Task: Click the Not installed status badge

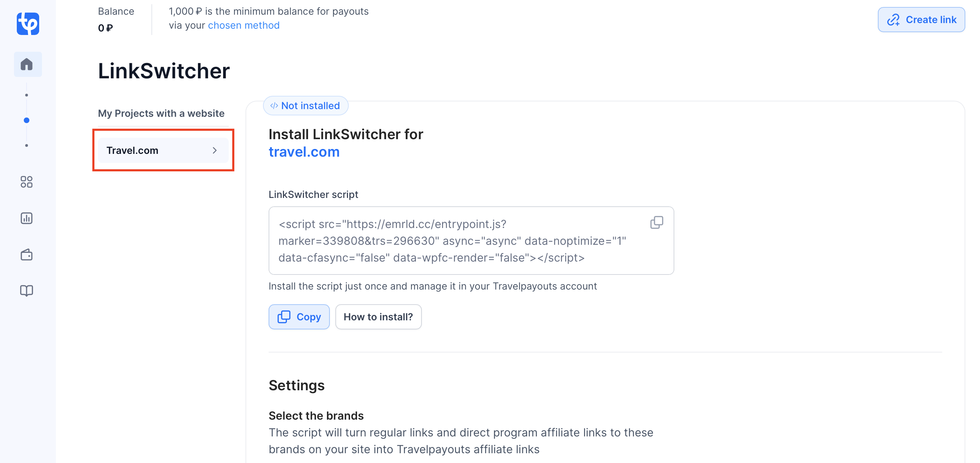Action: 305,106
